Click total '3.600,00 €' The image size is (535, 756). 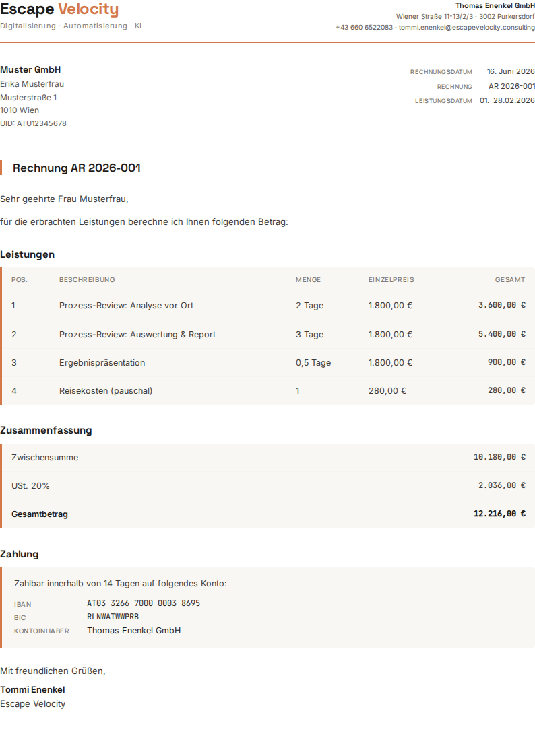point(502,305)
